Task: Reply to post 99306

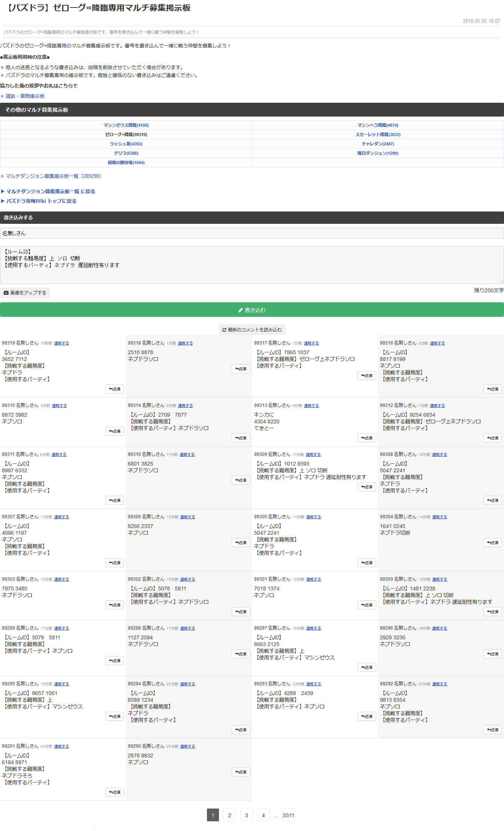Action: (x=241, y=543)
